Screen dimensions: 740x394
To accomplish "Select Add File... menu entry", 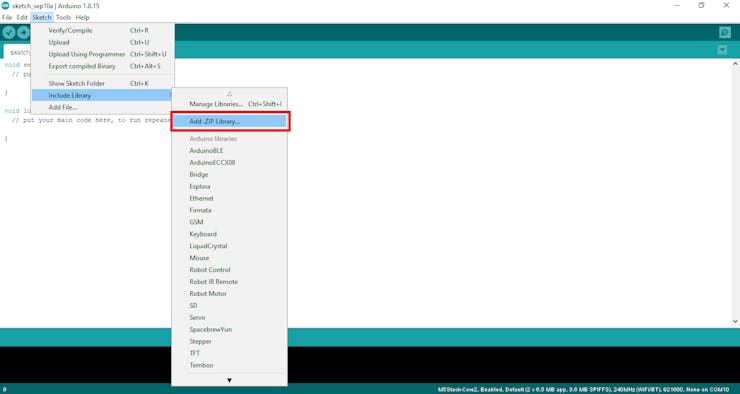I will [x=103, y=108].
